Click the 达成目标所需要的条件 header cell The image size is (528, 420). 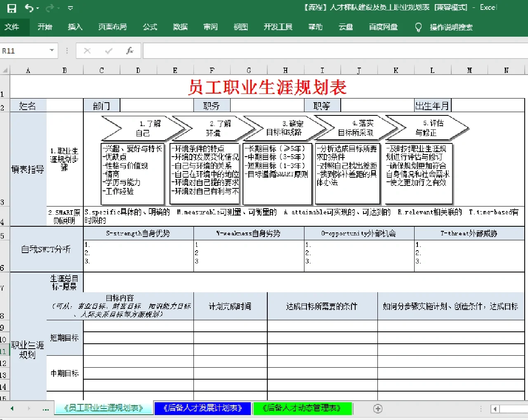(x=322, y=306)
